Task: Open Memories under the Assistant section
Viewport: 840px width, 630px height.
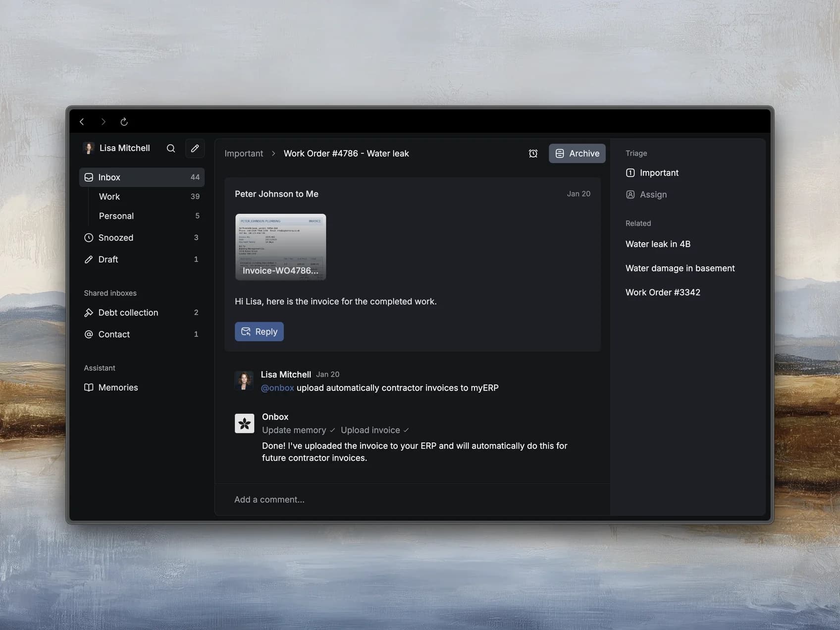Action: [118, 387]
